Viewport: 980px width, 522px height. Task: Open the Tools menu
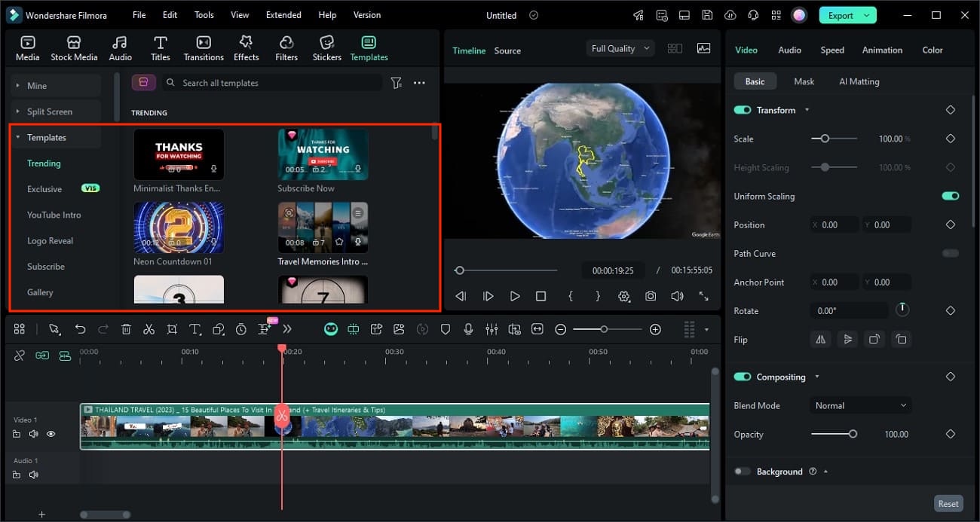point(204,14)
